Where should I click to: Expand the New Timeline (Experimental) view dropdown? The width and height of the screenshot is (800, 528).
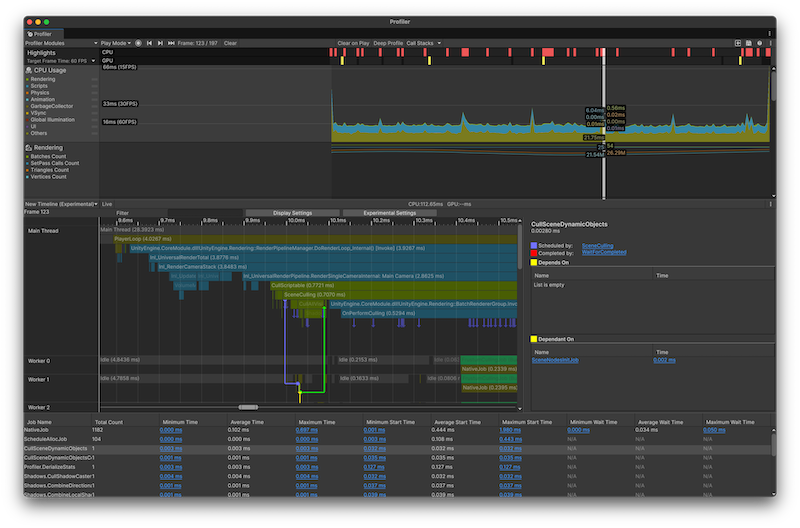(x=60, y=203)
